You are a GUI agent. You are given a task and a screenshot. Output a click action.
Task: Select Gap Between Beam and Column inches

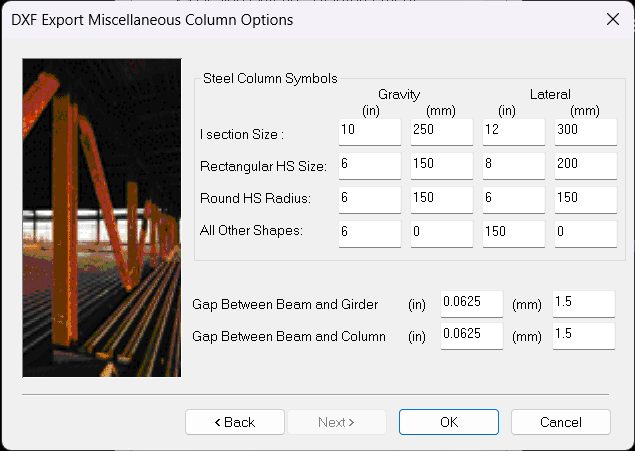click(x=471, y=336)
